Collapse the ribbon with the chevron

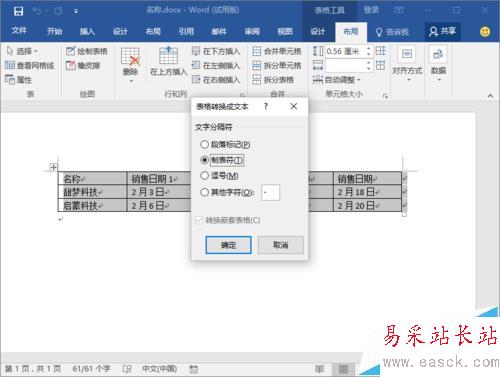(490, 96)
